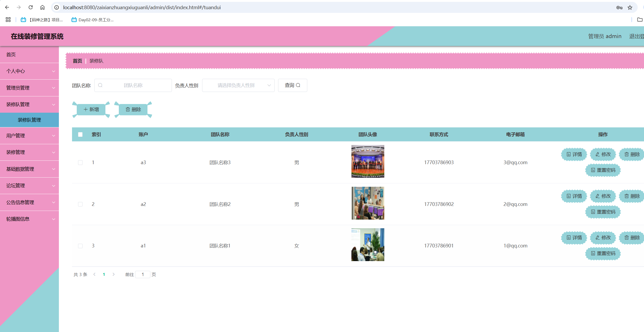Check the checkbox for row a1
This screenshot has height=332, width=644.
point(80,246)
